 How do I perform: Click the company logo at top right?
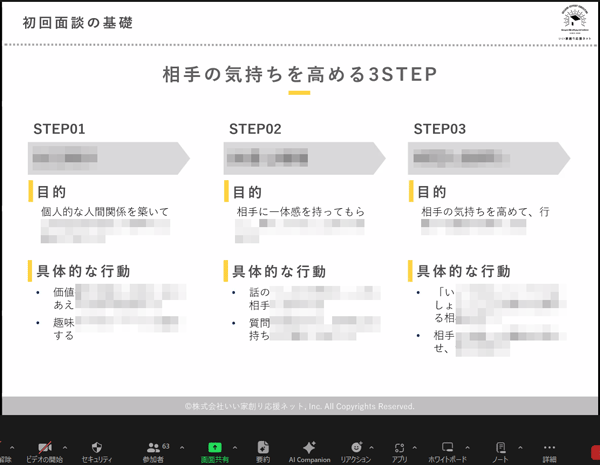coord(574,22)
